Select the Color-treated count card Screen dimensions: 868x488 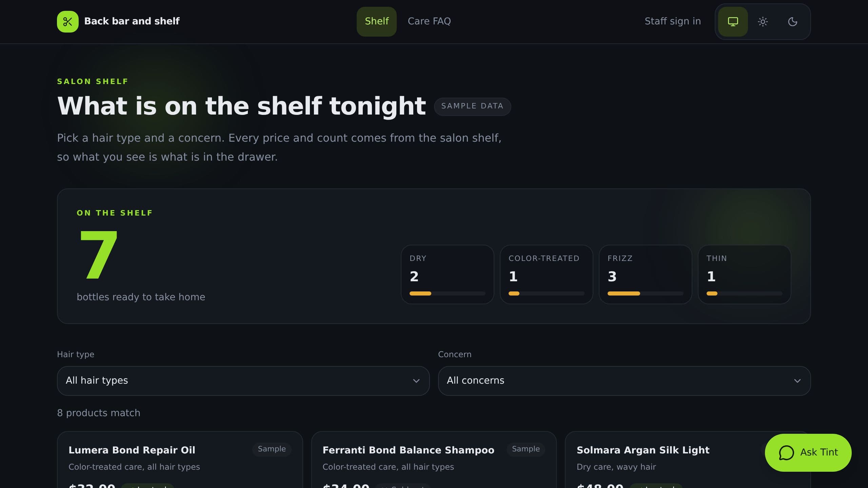546,274
